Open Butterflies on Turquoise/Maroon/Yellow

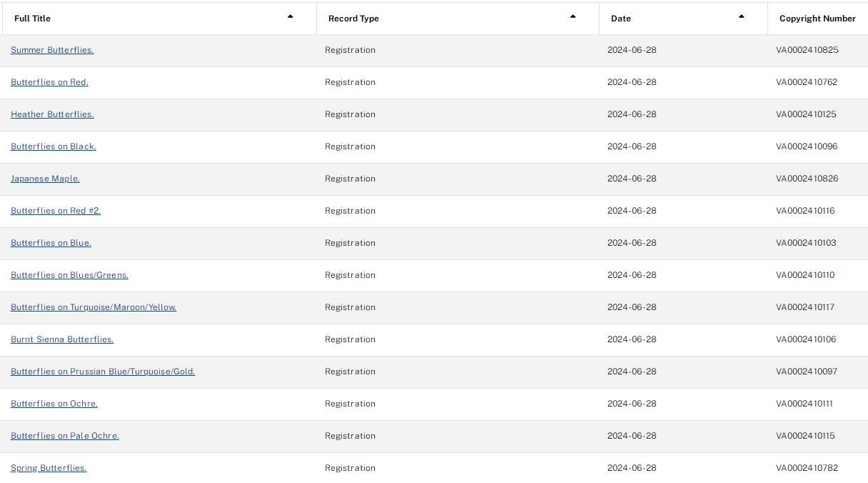pyautogui.click(x=94, y=307)
